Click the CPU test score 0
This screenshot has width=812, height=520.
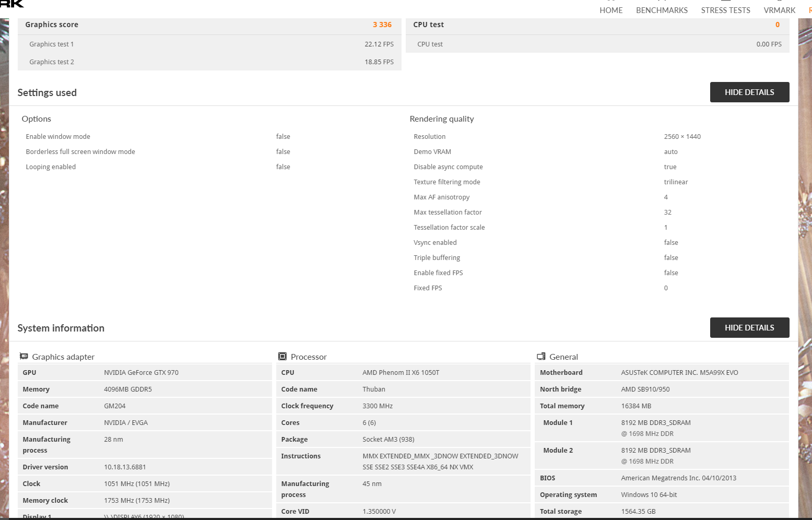click(778, 25)
